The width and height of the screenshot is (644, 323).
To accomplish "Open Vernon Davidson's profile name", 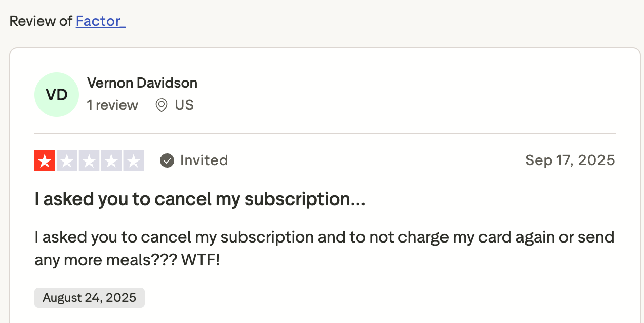I will [142, 83].
